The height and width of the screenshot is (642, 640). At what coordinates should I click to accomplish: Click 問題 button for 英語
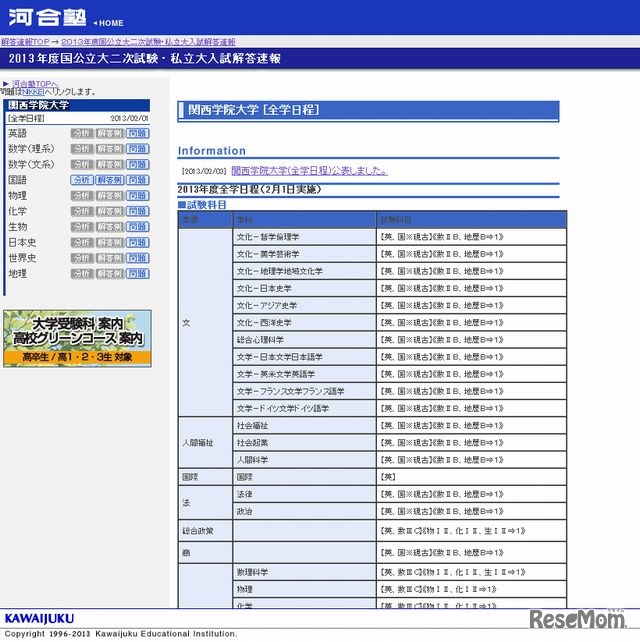pyautogui.click(x=138, y=133)
